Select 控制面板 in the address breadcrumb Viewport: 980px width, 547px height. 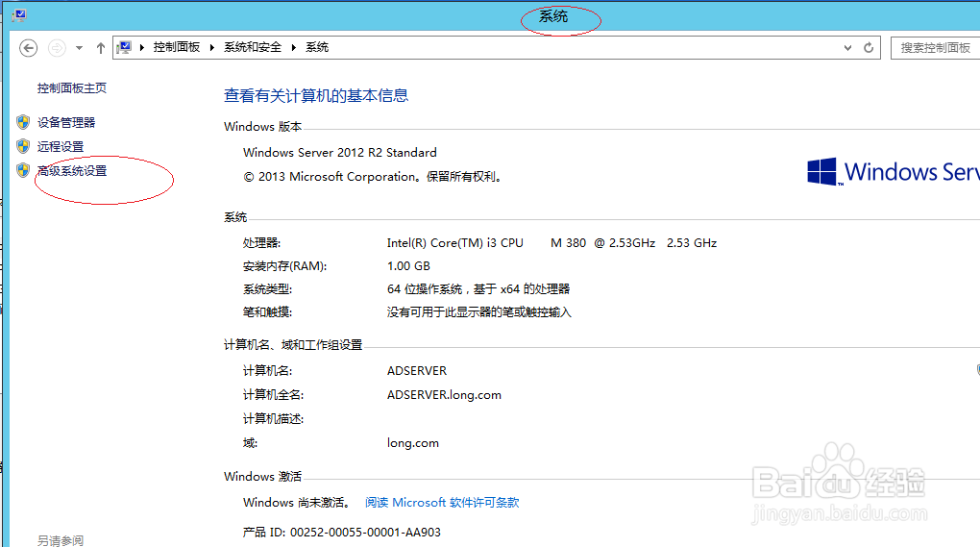point(177,47)
